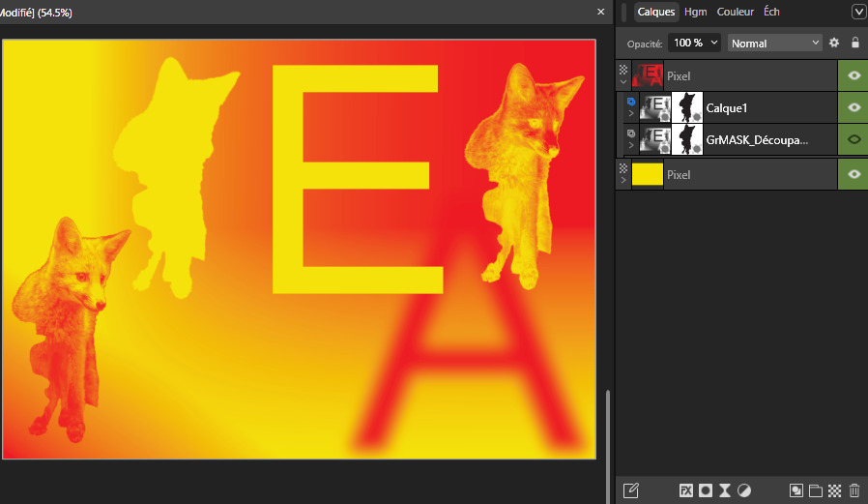Viewport: 868px width, 504px height.
Task: Expand the Calque1 layer children
Action: (631, 113)
